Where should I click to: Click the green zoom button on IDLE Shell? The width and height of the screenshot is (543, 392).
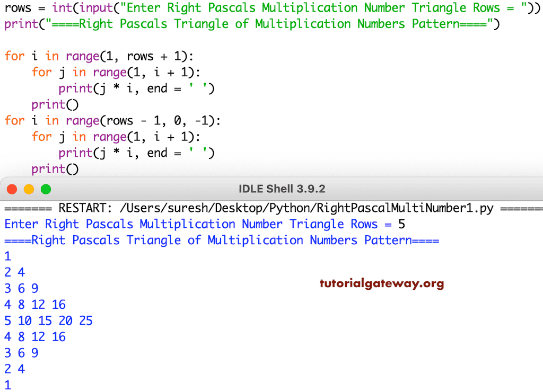[46, 188]
